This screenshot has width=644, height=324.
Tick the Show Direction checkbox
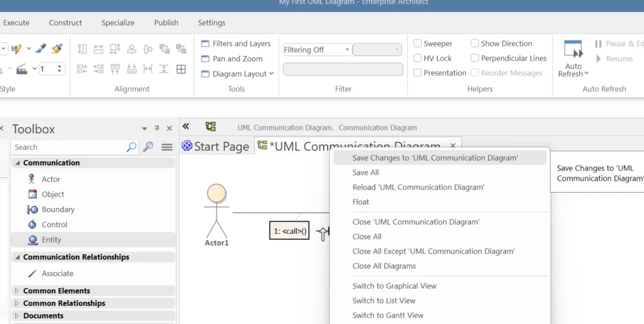pos(474,43)
